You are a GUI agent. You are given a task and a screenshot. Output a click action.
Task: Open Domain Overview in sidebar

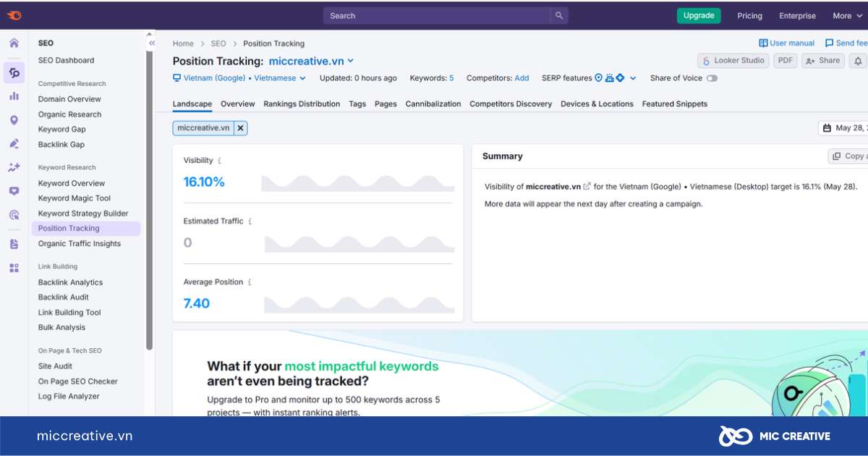(x=69, y=99)
